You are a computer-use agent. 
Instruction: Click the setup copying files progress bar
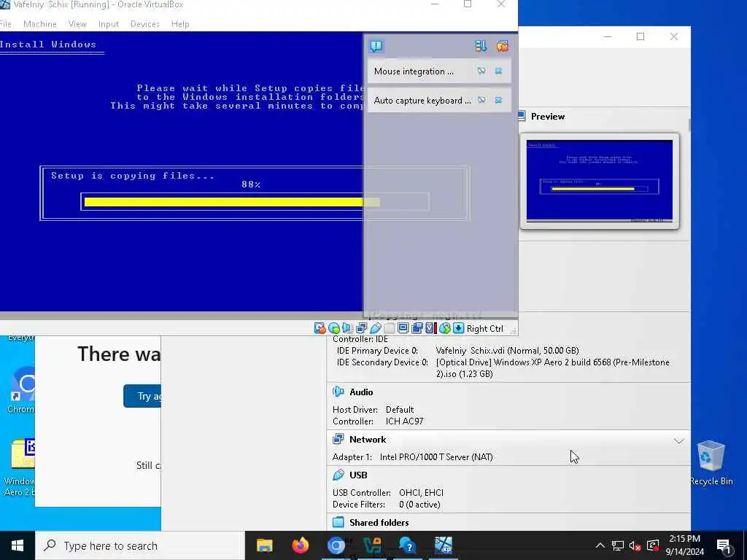[x=255, y=202]
